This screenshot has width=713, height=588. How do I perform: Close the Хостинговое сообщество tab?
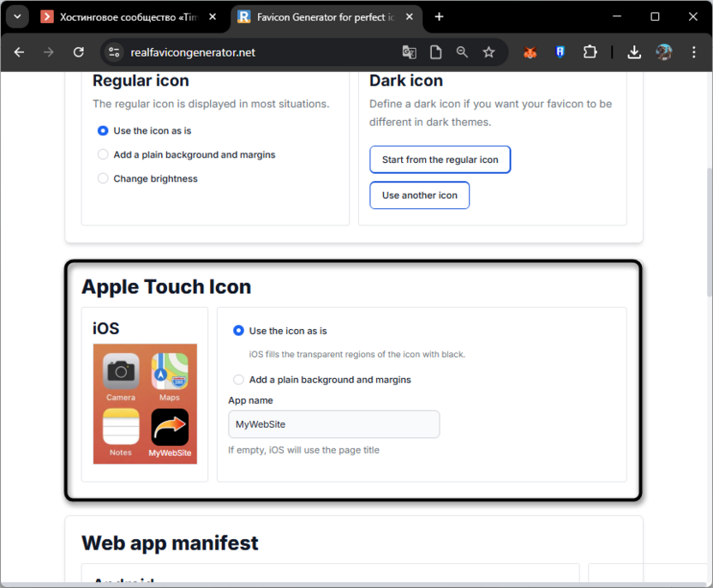click(x=213, y=17)
